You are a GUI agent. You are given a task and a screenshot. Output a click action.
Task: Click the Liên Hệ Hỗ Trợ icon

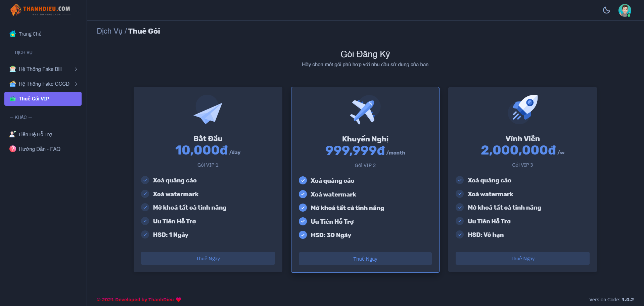(x=12, y=134)
